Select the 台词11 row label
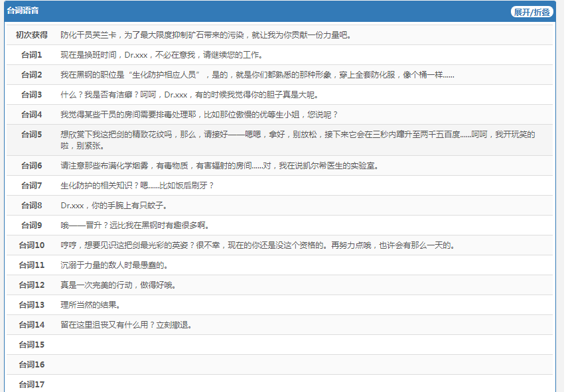The width and height of the screenshot is (566, 392). click(x=32, y=265)
